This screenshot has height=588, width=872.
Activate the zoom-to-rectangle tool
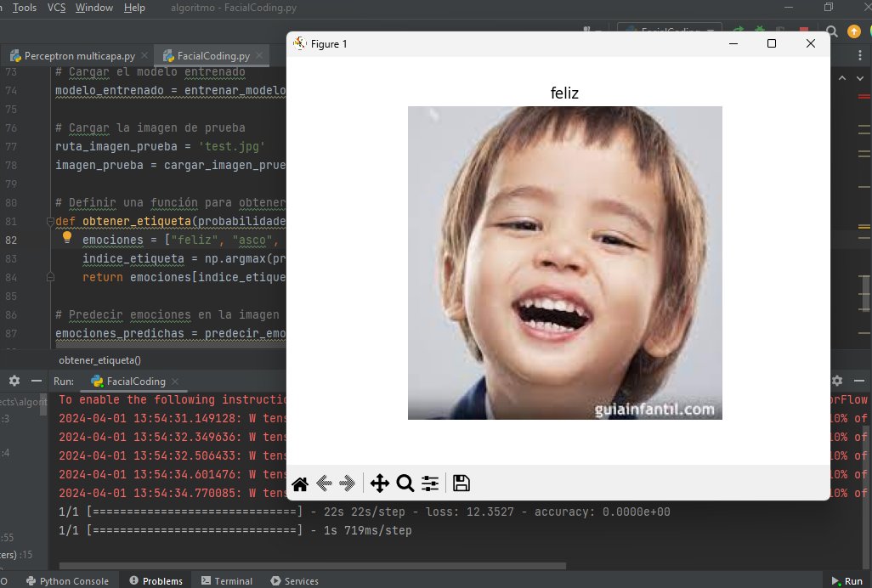(405, 483)
